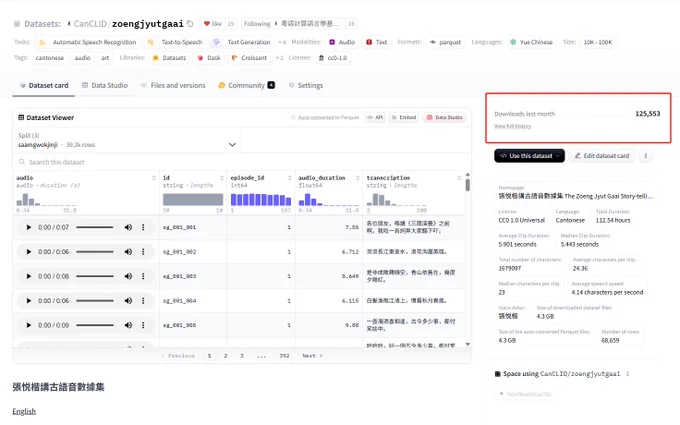Play audio for row sg_001_003
Viewport: 680px width, 425px height.
[29, 276]
